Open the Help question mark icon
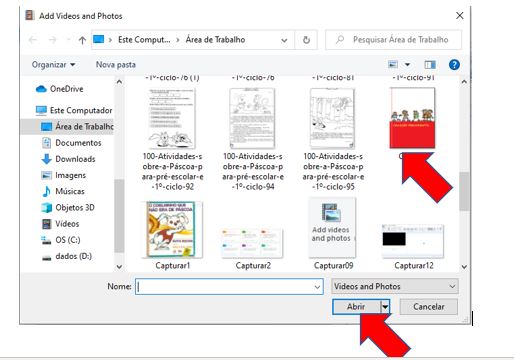The width and height of the screenshot is (514, 360). 454,64
